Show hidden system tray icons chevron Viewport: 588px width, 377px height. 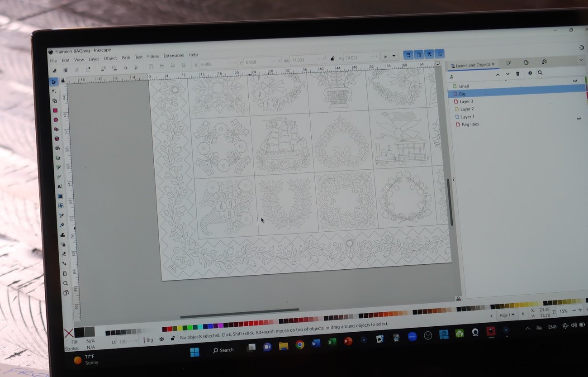click(x=527, y=328)
